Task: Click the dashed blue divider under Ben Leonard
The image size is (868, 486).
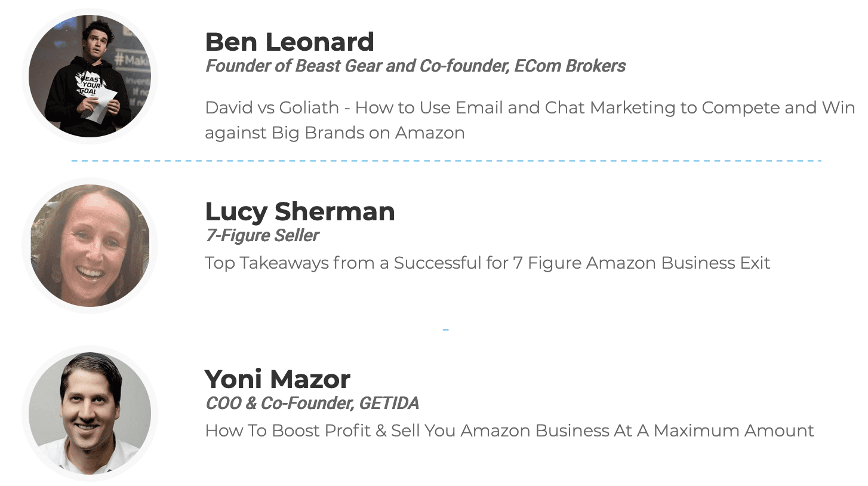Action: point(447,161)
